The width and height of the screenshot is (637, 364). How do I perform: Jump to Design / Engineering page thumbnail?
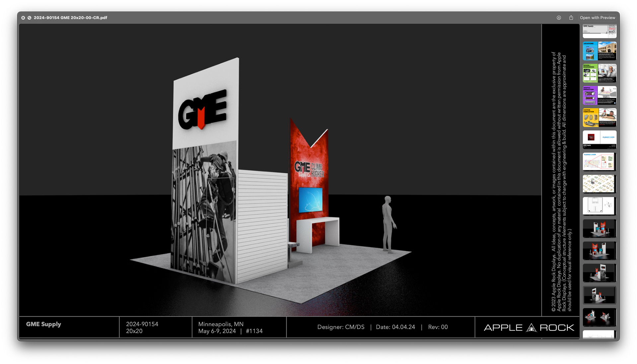tap(600, 73)
